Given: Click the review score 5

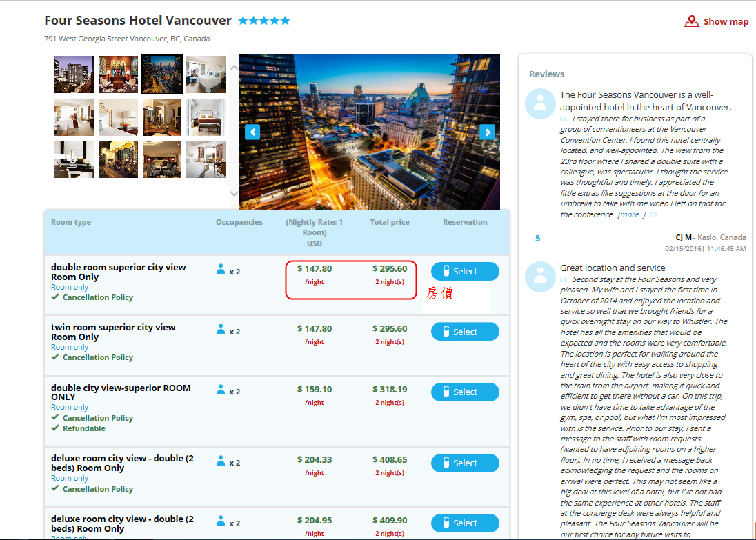Looking at the screenshot, I should tap(537, 238).
